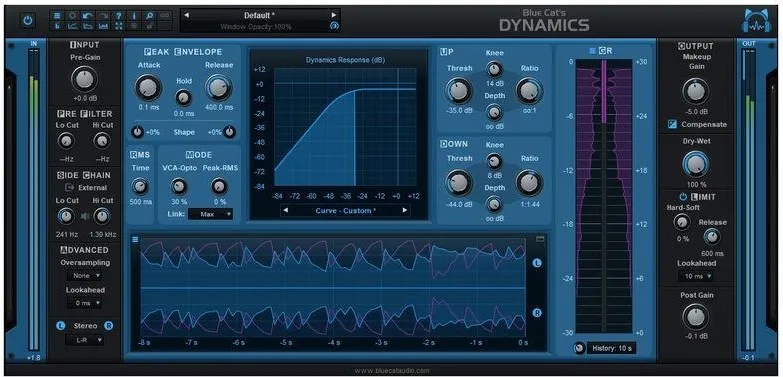Image resolution: width=783 pixels, height=377 pixels.
Task: Toggle the R waveform channel indicator
Action: coord(537,313)
